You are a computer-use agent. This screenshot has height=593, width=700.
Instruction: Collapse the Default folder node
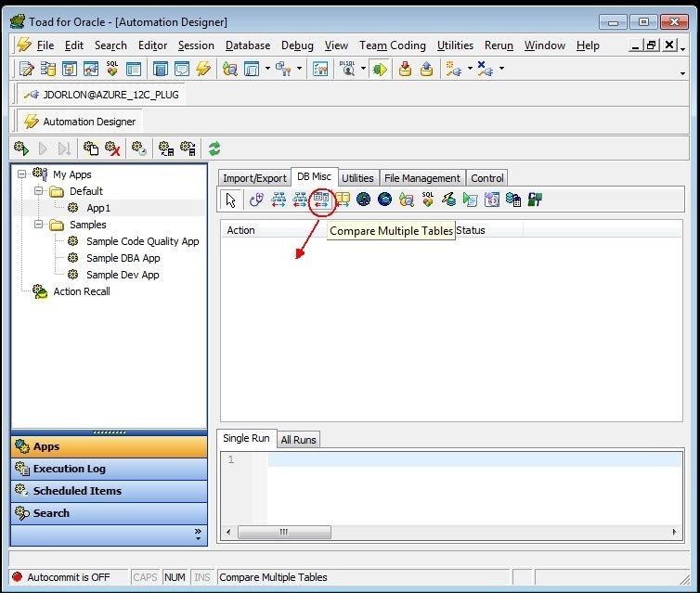39,191
